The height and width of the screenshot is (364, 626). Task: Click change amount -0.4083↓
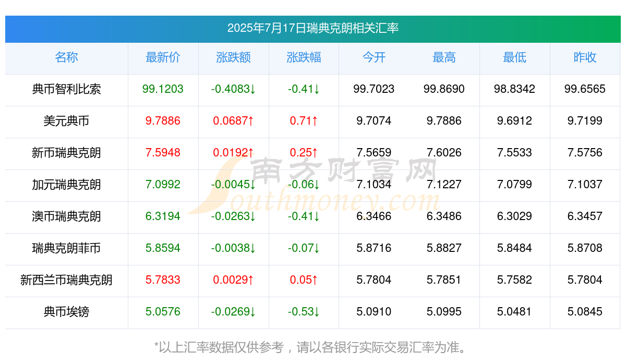click(233, 89)
